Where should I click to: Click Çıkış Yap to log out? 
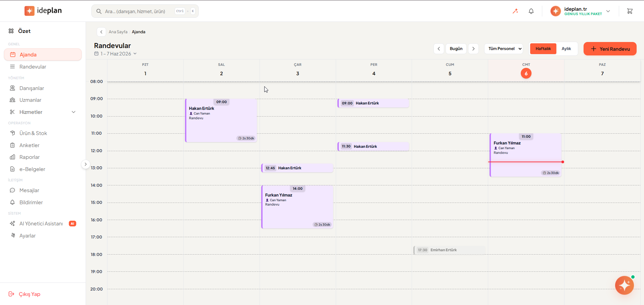pos(24,294)
